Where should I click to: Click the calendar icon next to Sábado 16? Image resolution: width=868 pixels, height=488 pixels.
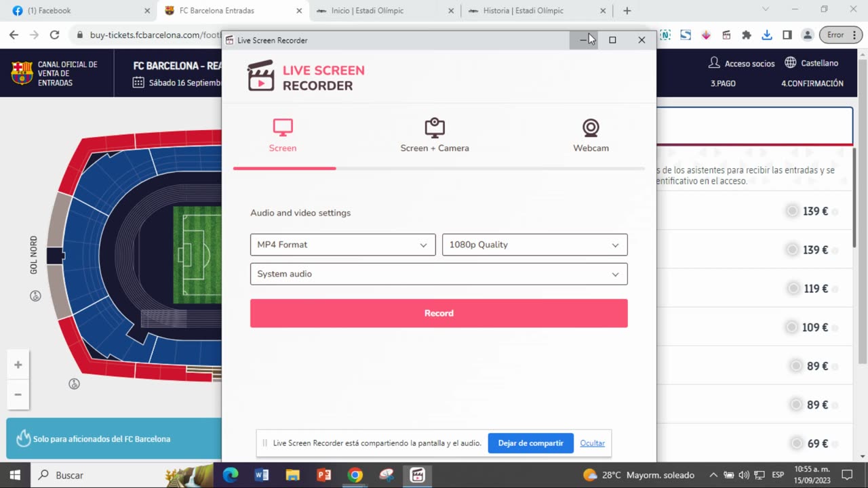pos(138,83)
